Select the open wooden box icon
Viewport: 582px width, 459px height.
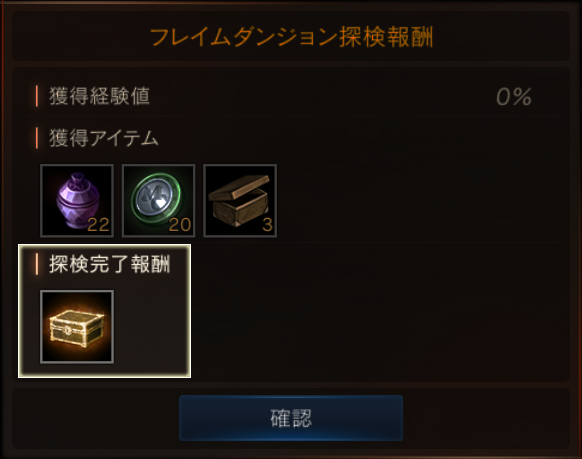coord(240,200)
